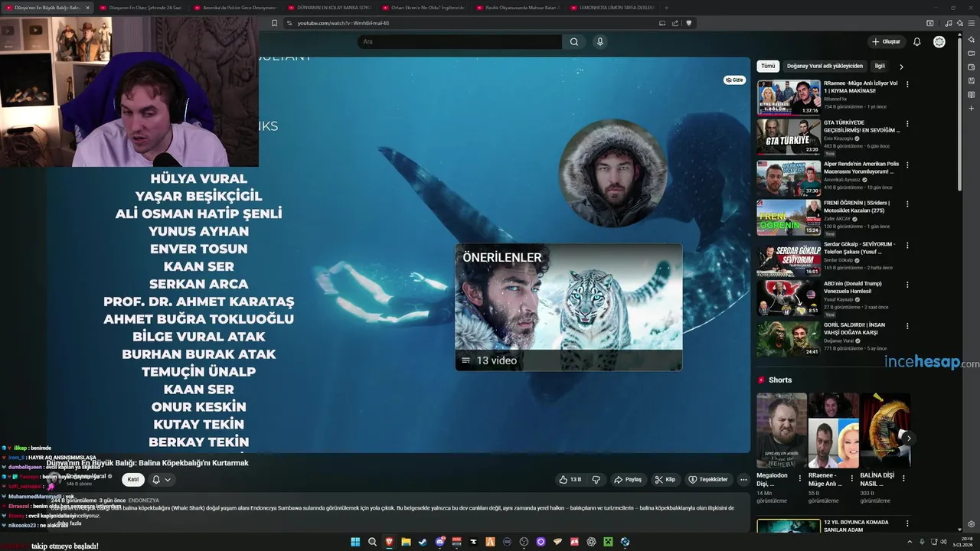Switch to LEMONHOTA LİMON TAYFA tab
The height and width of the screenshot is (551, 980).
(x=612, y=7)
